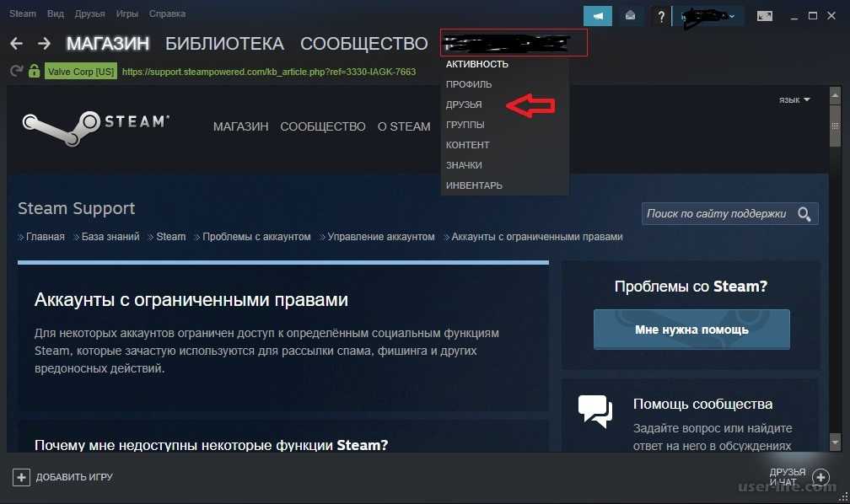Click the 'Valve Corp [US]' certificate badge
This screenshot has height=504, width=850.
click(x=81, y=72)
